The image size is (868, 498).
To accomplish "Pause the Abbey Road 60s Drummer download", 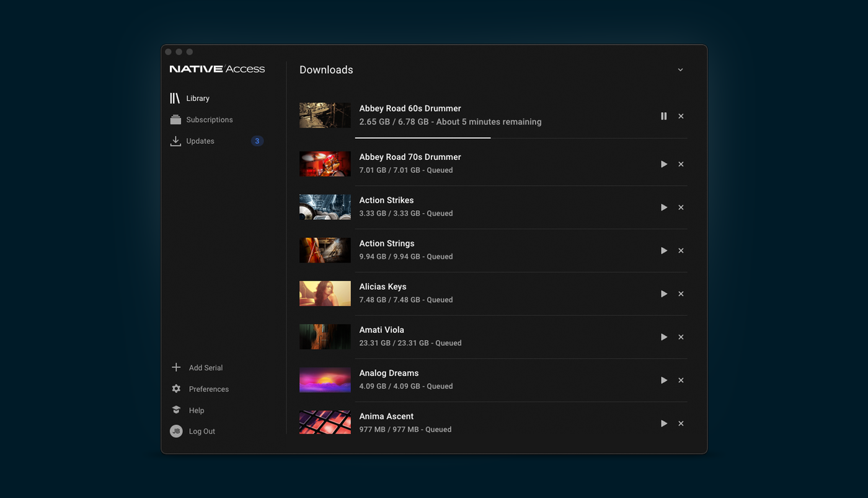I will point(663,116).
